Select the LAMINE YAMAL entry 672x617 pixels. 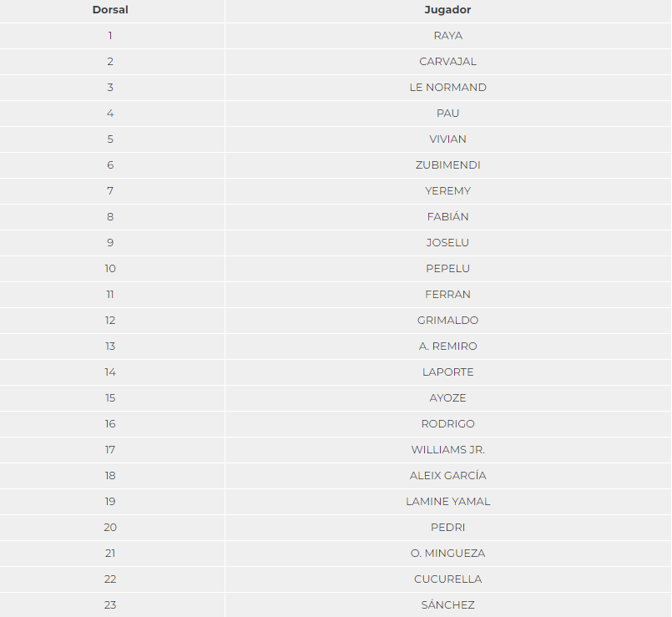tap(447, 502)
